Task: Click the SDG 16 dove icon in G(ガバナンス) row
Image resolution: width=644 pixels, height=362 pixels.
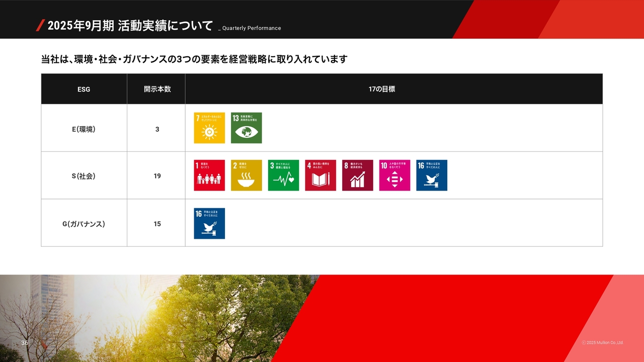Action: pyautogui.click(x=209, y=223)
